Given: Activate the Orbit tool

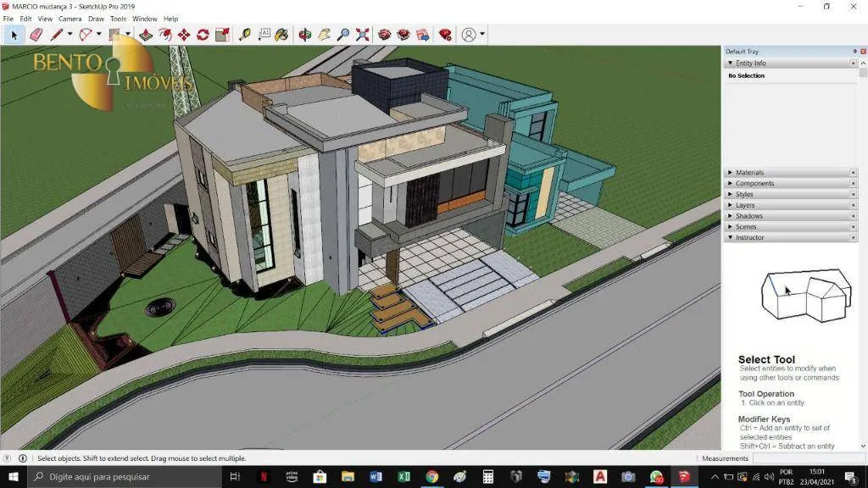Looking at the screenshot, I should (x=305, y=35).
